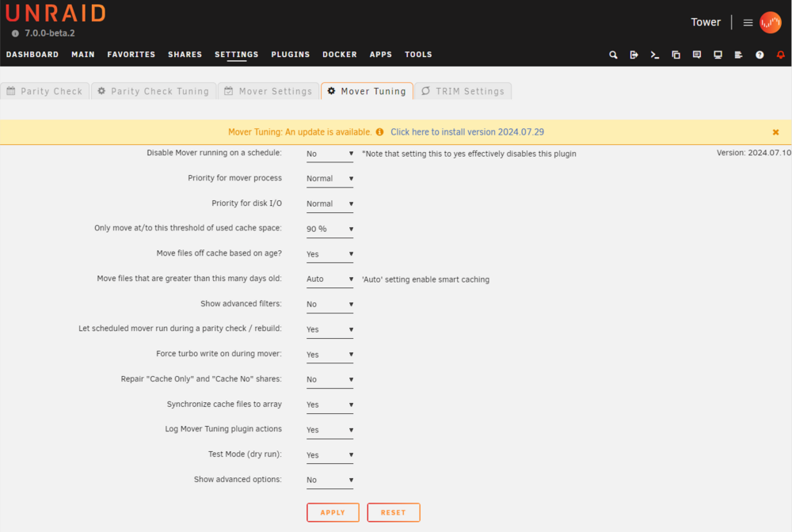
Task: Click the calendar icon on Parity Check tab
Action: click(x=11, y=91)
